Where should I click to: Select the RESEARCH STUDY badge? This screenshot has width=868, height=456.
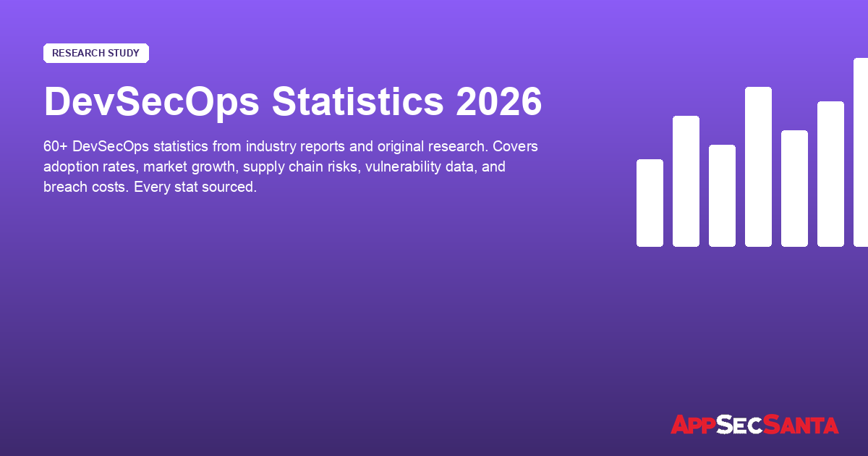point(96,53)
